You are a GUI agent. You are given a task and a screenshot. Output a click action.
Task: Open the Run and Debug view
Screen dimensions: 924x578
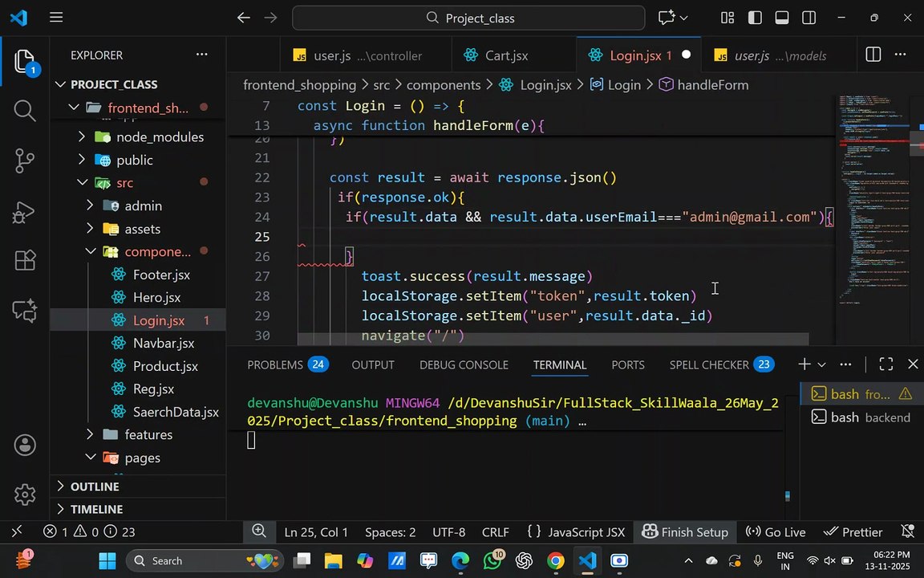[x=24, y=212]
